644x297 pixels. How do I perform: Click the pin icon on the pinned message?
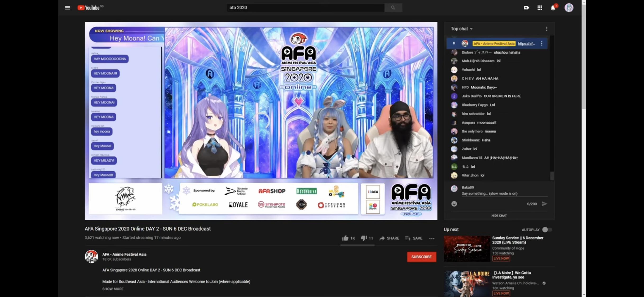tap(454, 44)
